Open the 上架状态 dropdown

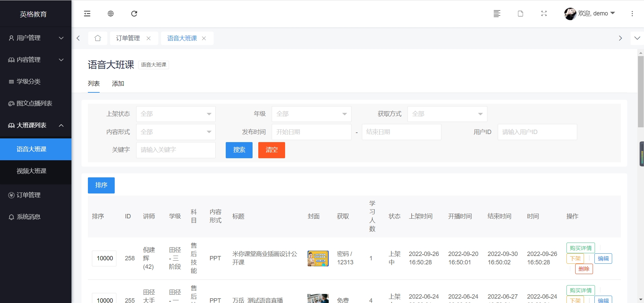coord(176,114)
